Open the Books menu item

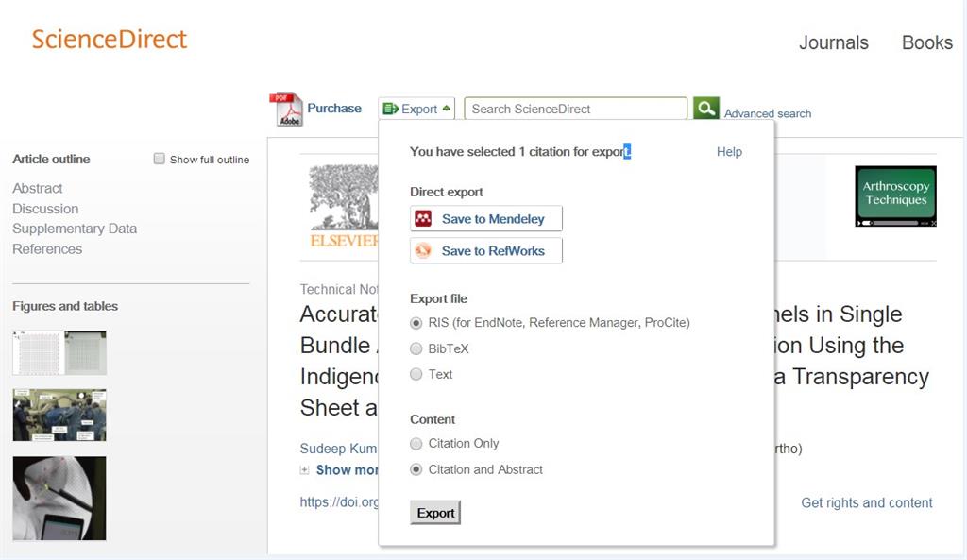[x=925, y=42]
